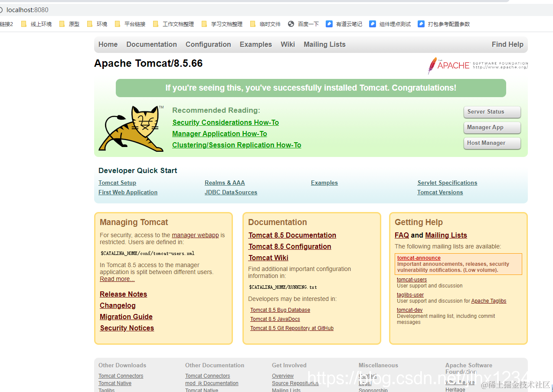Image resolution: width=553 pixels, height=392 pixels.
Task: Open the Changelog link
Action: point(118,305)
